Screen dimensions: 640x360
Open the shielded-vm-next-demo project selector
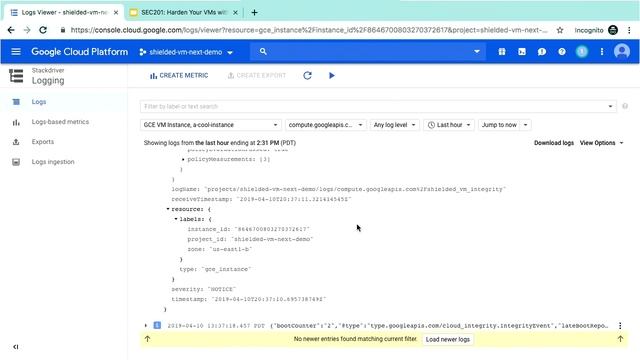pyautogui.click(x=186, y=52)
